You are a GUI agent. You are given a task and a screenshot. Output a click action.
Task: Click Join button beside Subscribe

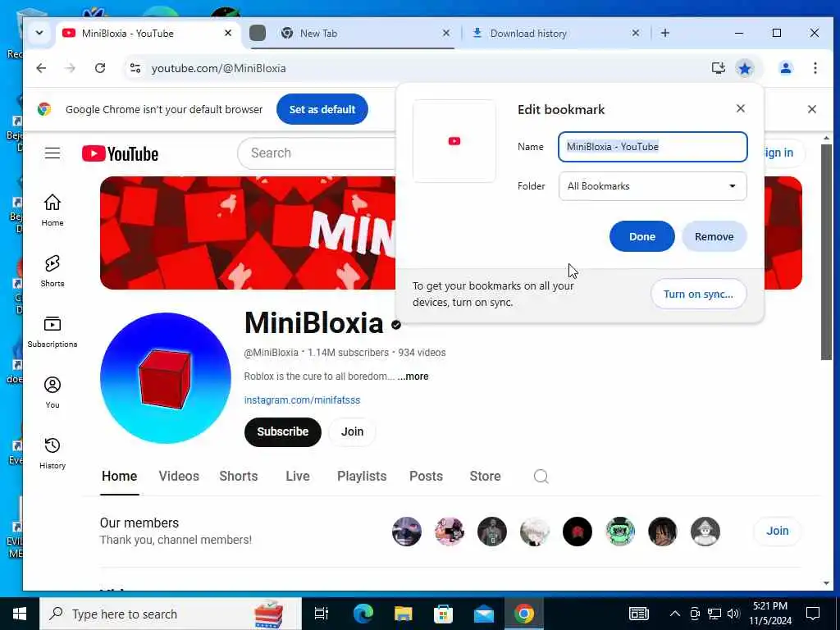coord(352,431)
